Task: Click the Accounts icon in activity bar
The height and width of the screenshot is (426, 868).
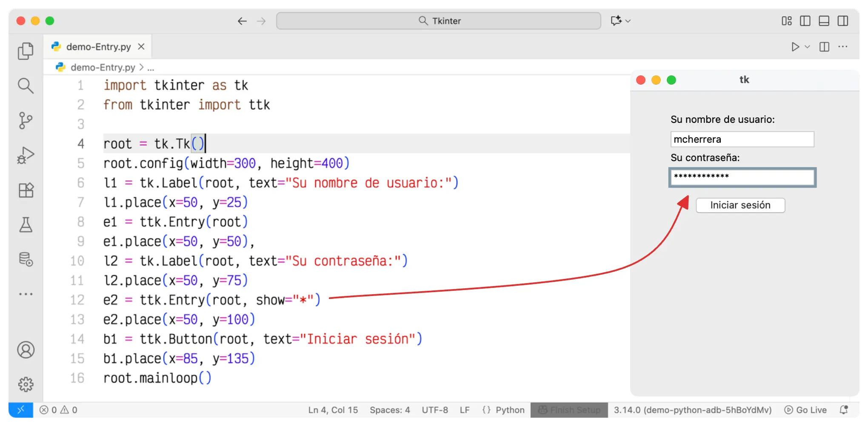Action: coord(26,350)
